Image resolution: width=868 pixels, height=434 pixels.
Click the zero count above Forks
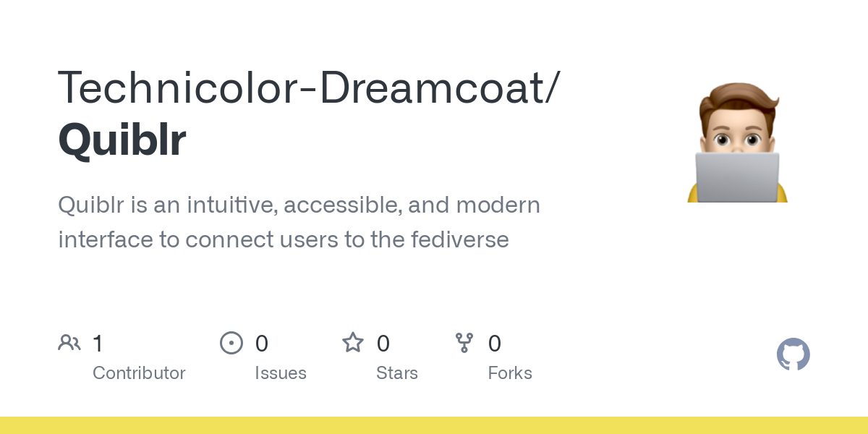pos(494,344)
